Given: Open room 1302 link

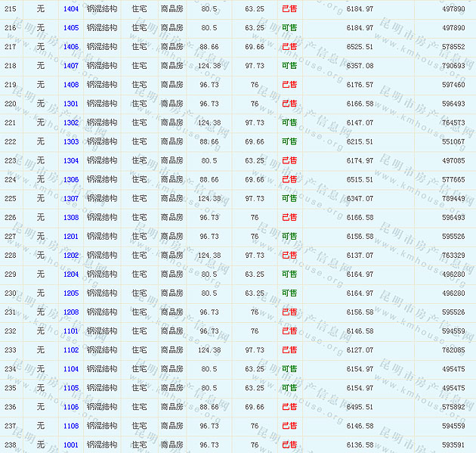Looking at the screenshot, I should tap(70, 123).
